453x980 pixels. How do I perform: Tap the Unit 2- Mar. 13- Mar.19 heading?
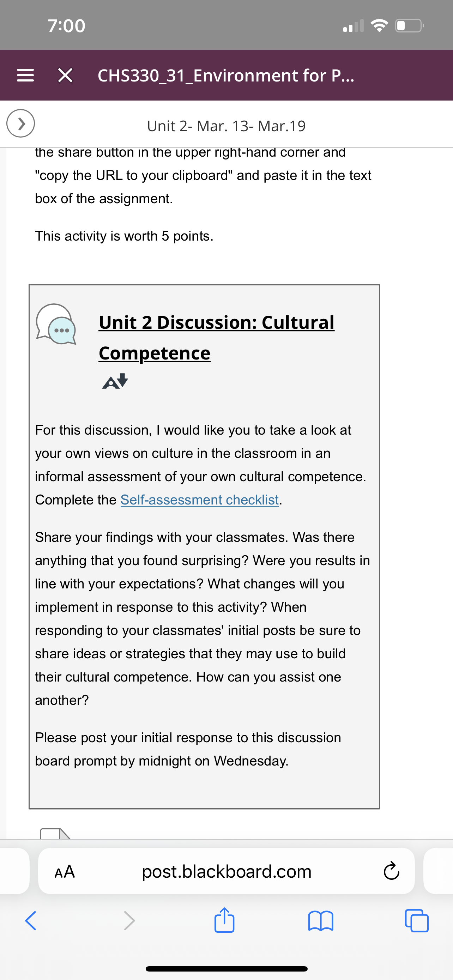pos(226,126)
